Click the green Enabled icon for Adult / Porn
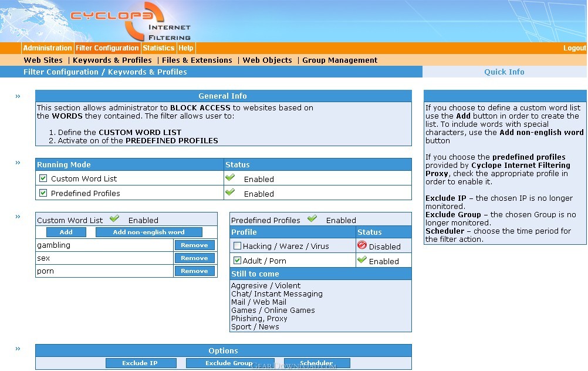Viewport: 588px width, 371px height. click(362, 259)
